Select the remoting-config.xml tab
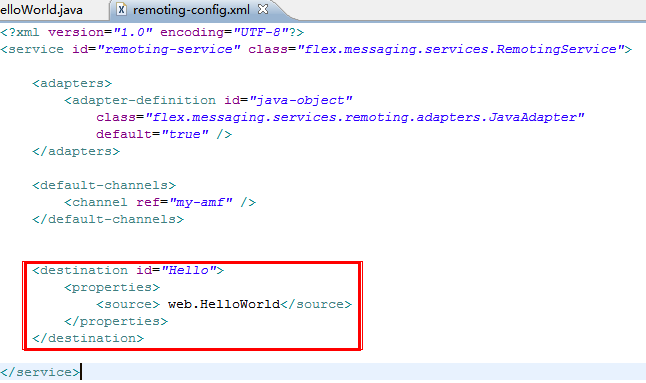Image resolution: width=646 pixels, height=383 pixels. tap(191, 9)
